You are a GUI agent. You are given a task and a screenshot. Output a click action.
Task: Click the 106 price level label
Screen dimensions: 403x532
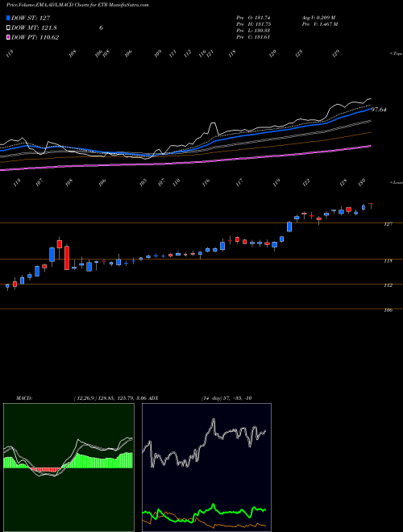coord(388,310)
